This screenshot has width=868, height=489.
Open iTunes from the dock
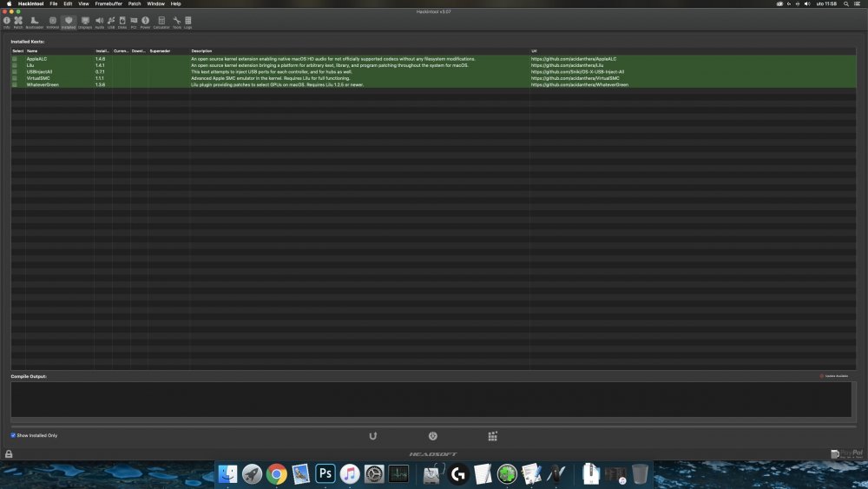[x=349, y=474]
